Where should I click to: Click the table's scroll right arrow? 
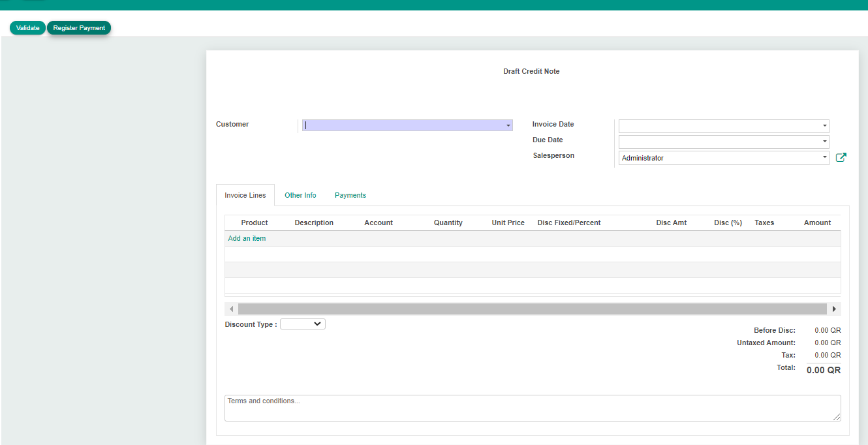834,309
